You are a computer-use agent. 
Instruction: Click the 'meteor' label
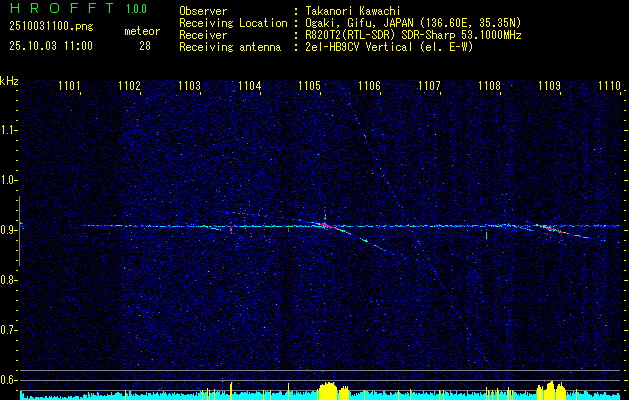point(142,31)
